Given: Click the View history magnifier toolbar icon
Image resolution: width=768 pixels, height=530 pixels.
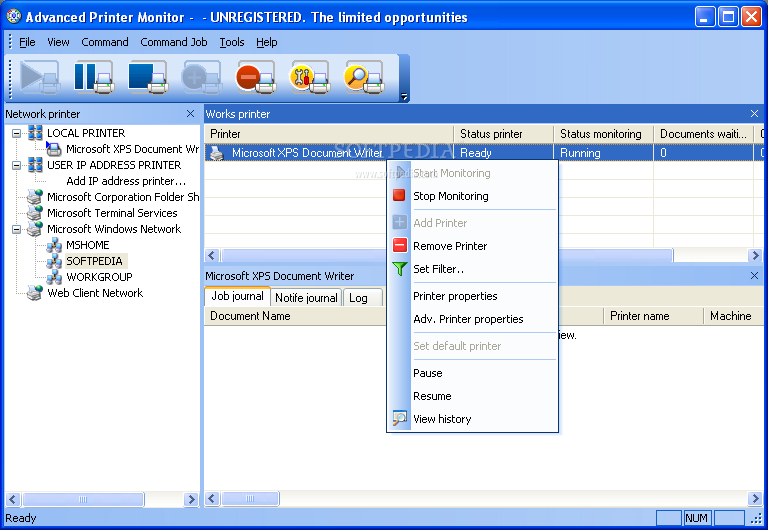Looking at the screenshot, I should 363,78.
